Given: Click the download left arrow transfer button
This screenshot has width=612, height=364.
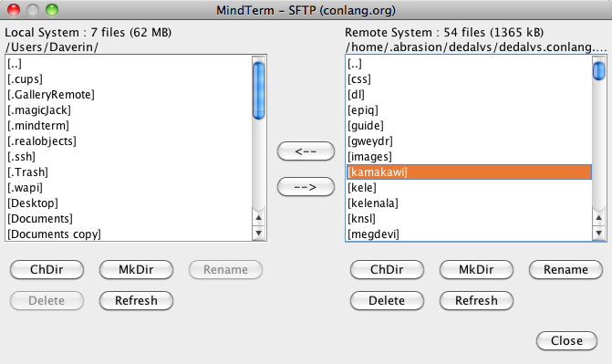Looking at the screenshot, I should [306, 151].
